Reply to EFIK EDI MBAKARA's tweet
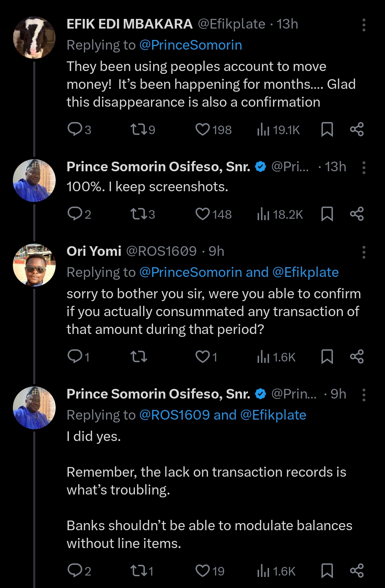 point(75,129)
